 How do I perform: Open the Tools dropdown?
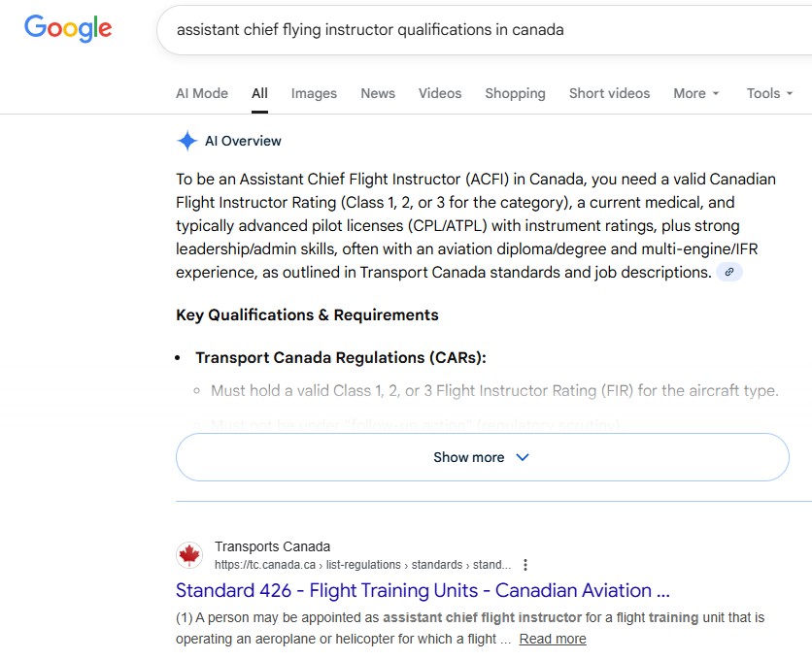769,93
